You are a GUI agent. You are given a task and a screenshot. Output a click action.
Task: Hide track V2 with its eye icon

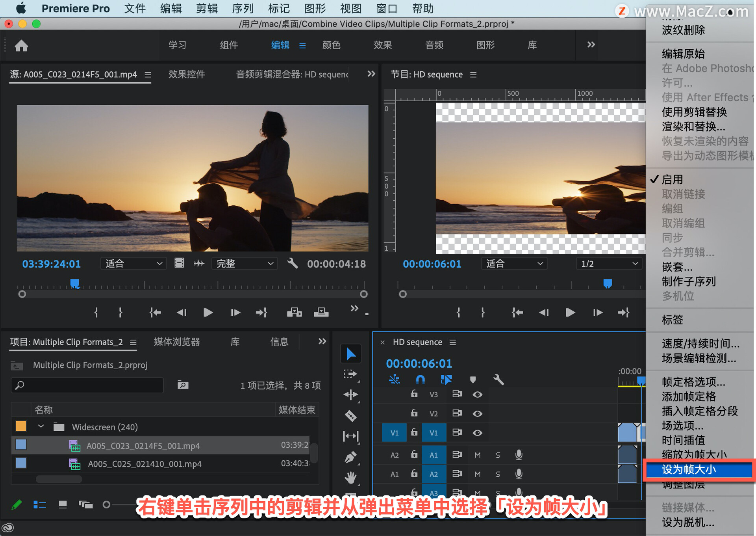(477, 413)
